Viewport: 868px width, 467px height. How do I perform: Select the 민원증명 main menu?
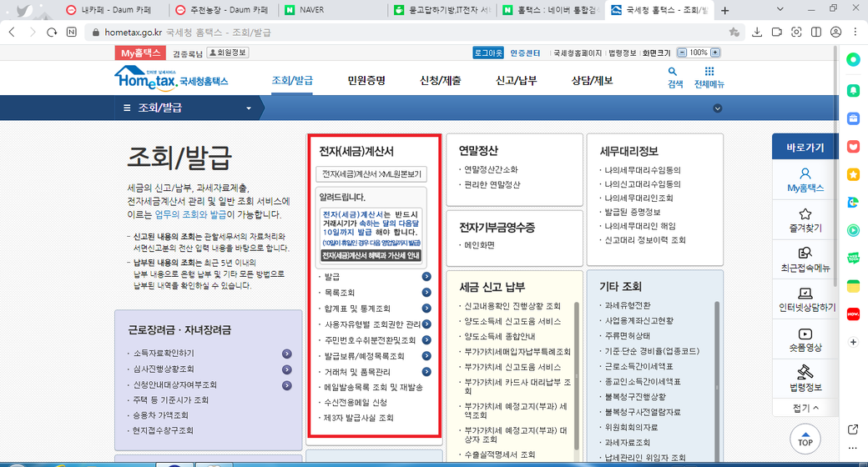point(366,81)
